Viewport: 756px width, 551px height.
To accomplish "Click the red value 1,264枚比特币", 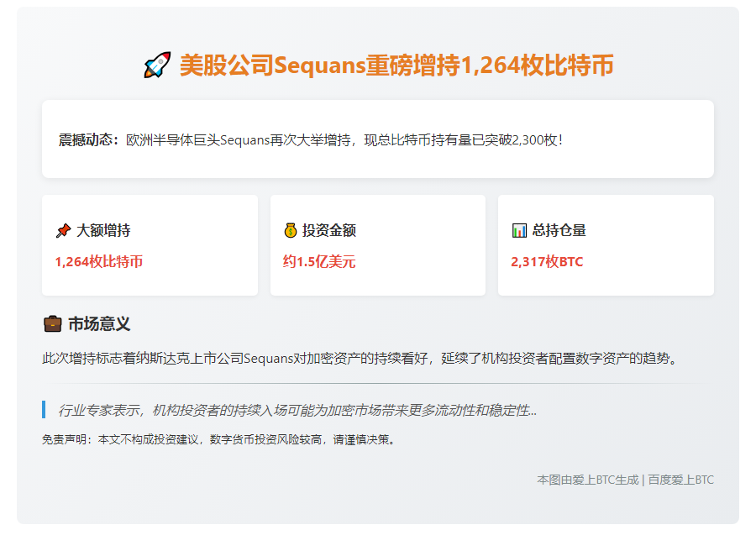I will pos(99,262).
